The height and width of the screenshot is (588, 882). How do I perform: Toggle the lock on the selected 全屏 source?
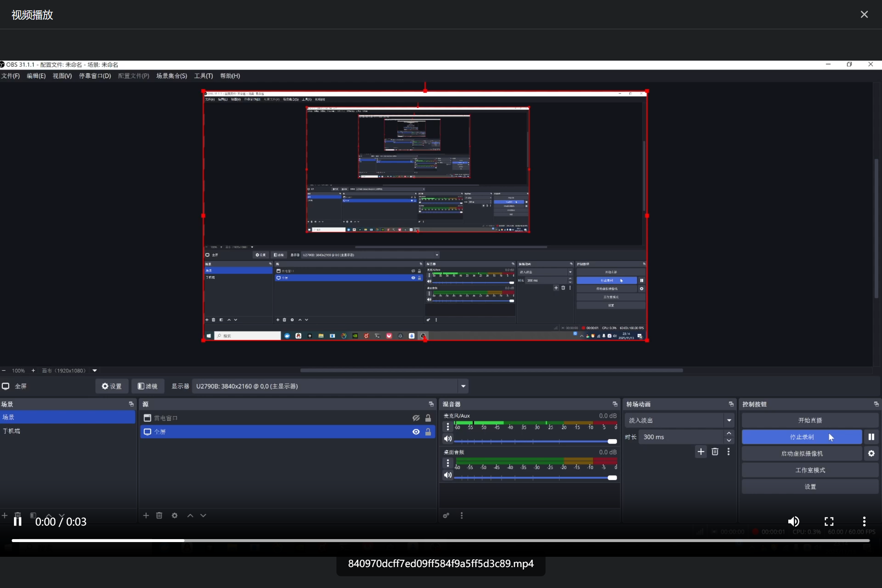click(428, 431)
